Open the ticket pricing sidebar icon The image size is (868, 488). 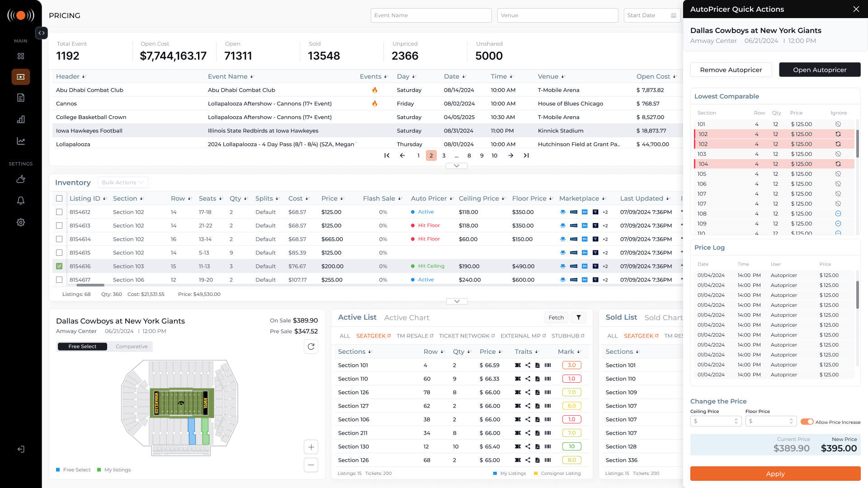[x=21, y=77]
